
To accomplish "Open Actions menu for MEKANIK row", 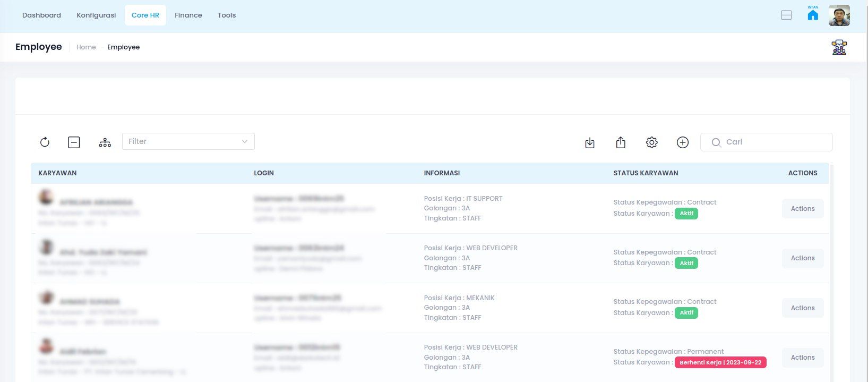I will [x=802, y=308].
